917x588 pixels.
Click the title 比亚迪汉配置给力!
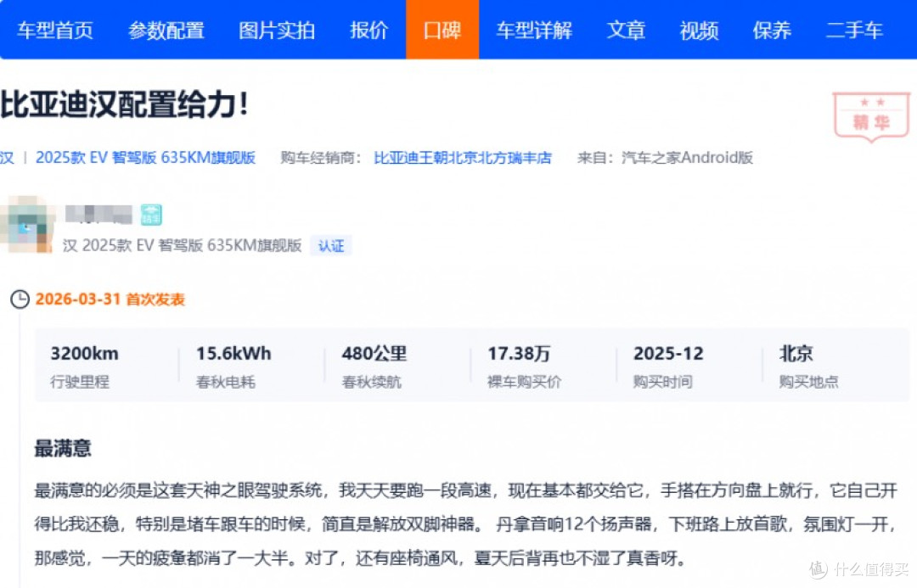125,105
